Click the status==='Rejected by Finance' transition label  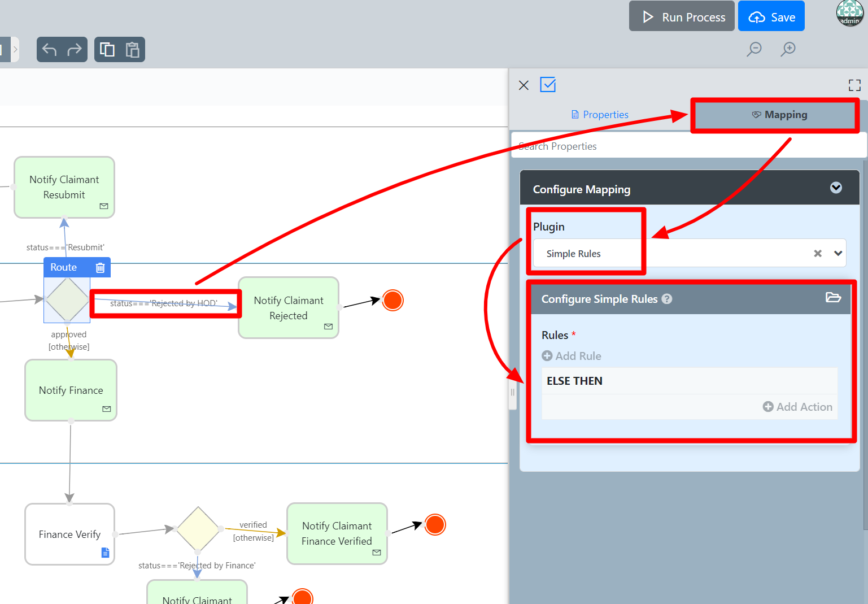tap(197, 566)
